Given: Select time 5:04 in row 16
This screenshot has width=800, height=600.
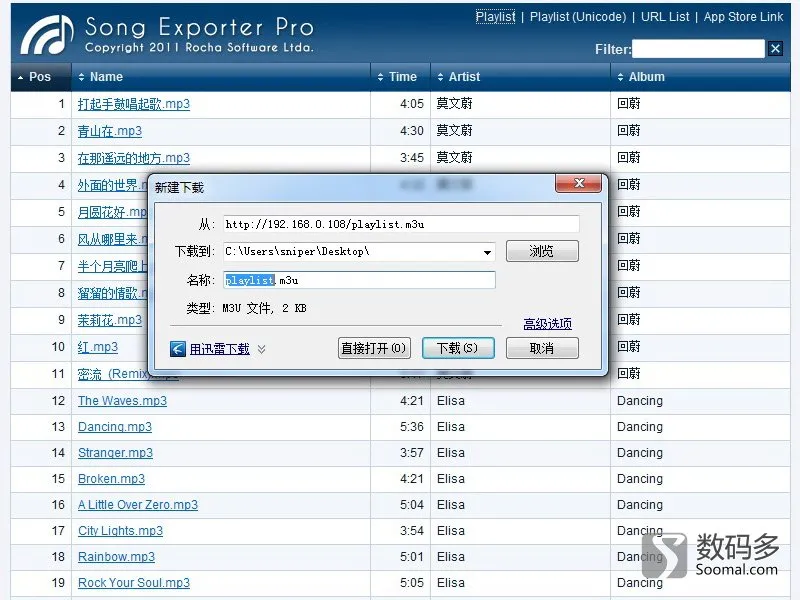Looking at the screenshot, I should [412, 505].
